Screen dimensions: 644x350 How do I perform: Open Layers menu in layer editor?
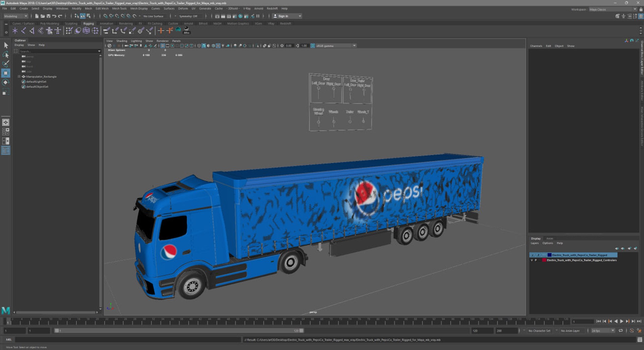535,243
